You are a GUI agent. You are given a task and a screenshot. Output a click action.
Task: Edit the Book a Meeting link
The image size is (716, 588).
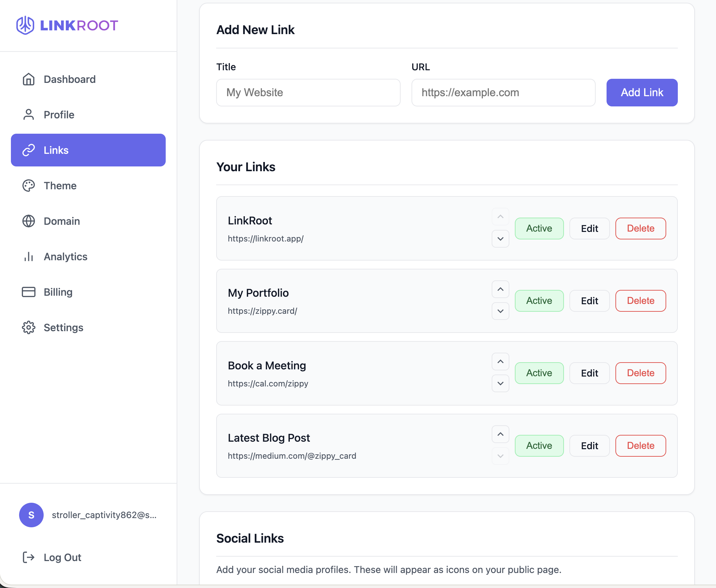590,373
